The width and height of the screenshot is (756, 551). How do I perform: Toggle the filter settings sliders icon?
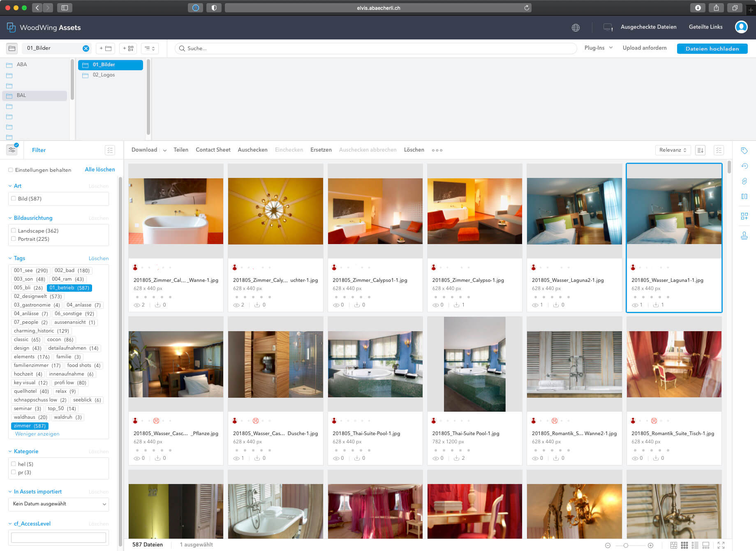coord(12,150)
